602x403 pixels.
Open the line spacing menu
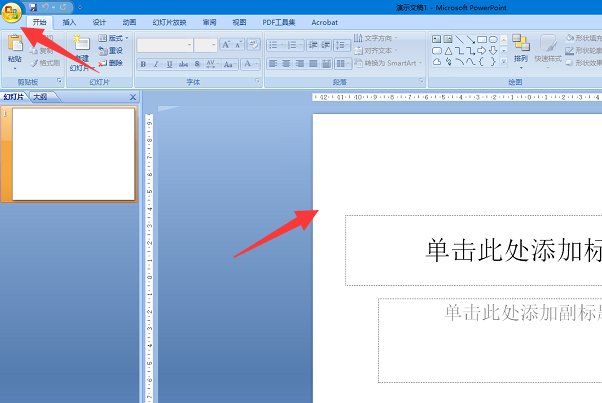(341, 45)
